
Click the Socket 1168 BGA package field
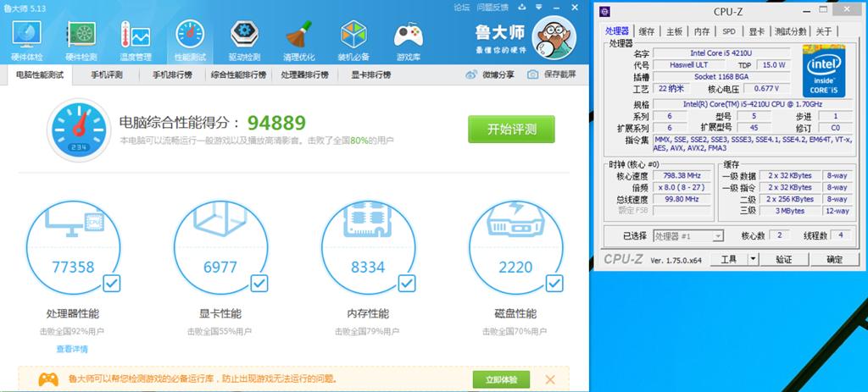(721, 77)
